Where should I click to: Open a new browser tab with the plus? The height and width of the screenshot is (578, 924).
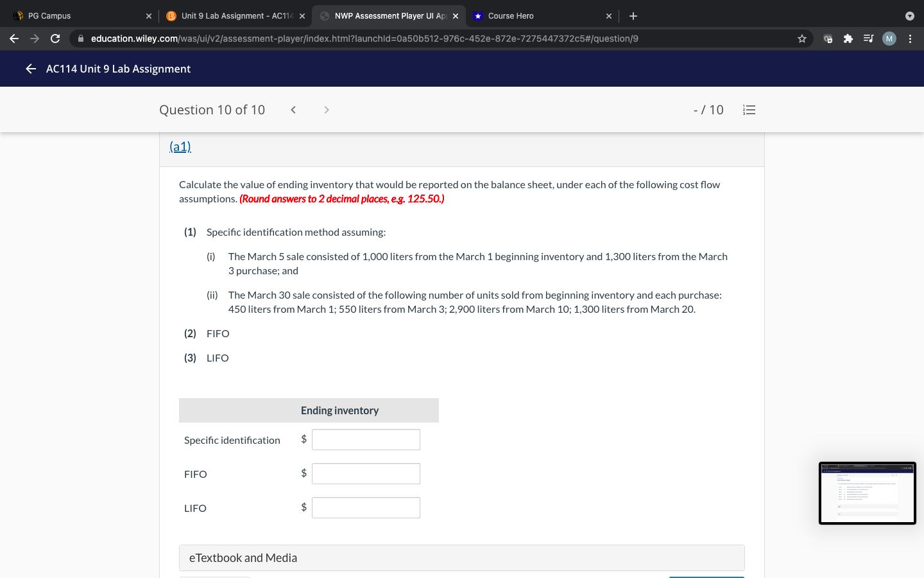[633, 15]
